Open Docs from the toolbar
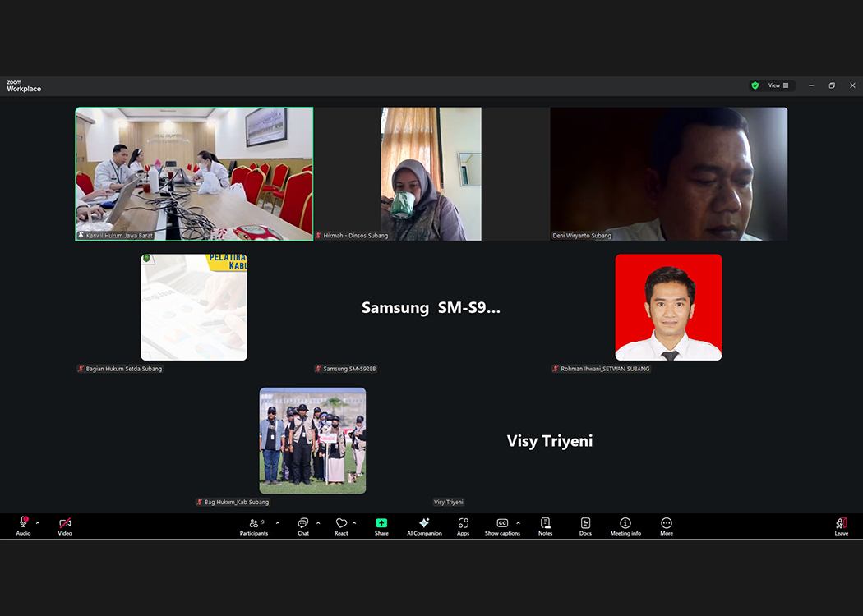This screenshot has width=863, height=616. pyautogui.click(x=585, y=526)
